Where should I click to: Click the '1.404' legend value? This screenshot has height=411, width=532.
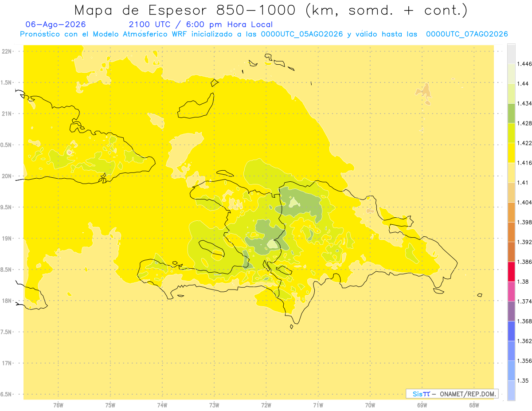(x=524, y=203)
